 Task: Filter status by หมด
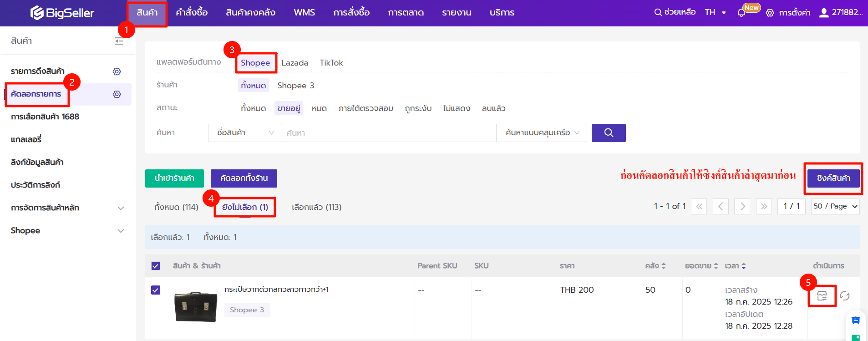[319, 108]
